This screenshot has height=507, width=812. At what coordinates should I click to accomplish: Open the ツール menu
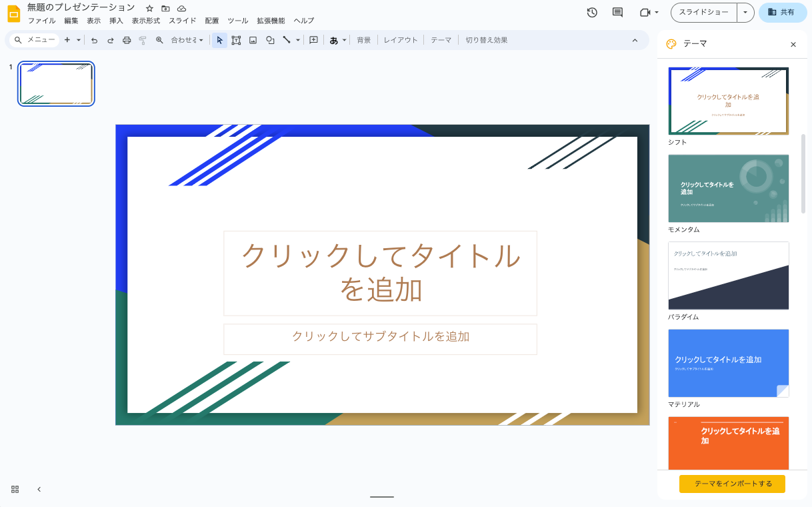[x=237, y=21]
